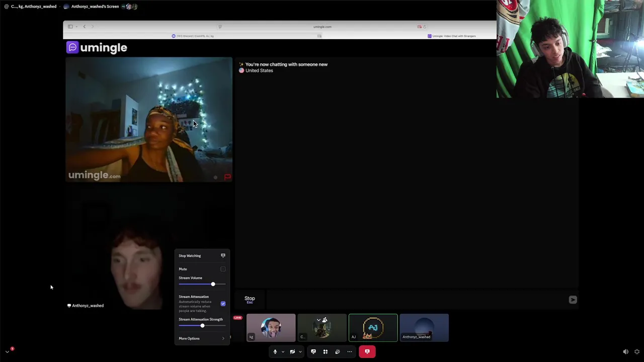644x362 pixels.
Task: Click the fullscreen icon bottom right
Action: (637, 352)
